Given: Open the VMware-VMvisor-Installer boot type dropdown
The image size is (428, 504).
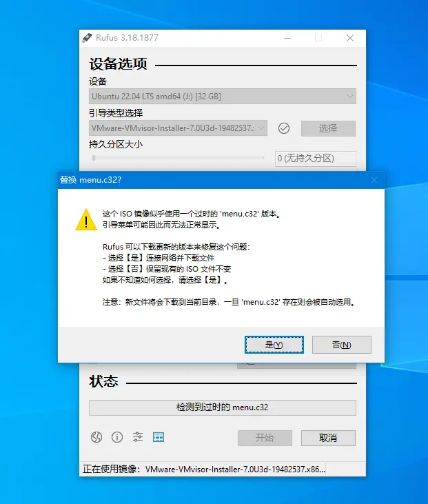Looking at the screenshot, I should [178, 128].
